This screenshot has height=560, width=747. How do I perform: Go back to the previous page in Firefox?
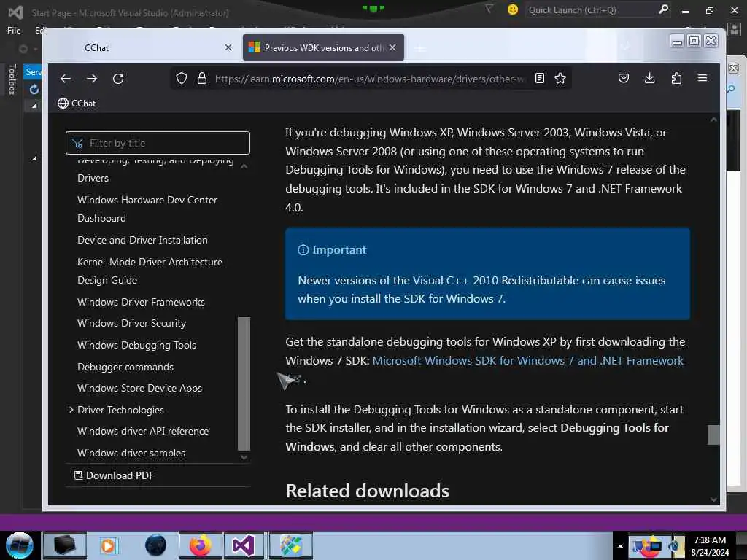click(x=66, y=79)
